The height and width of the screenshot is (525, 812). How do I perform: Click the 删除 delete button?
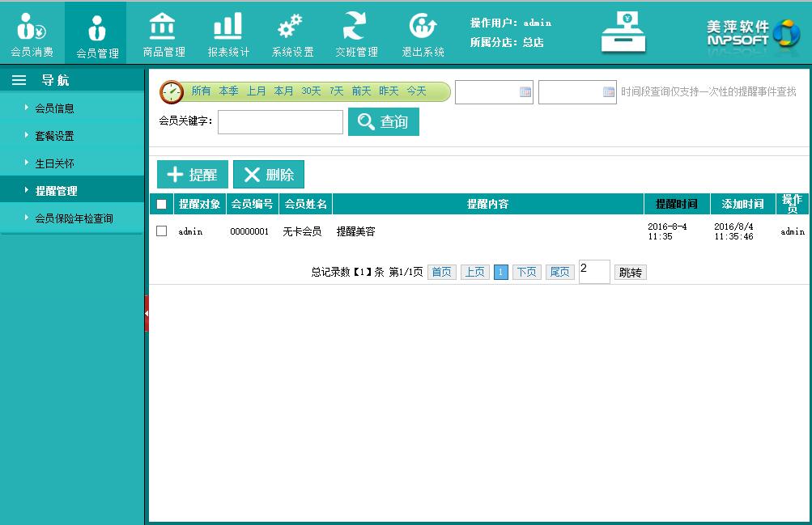point(269,175)
